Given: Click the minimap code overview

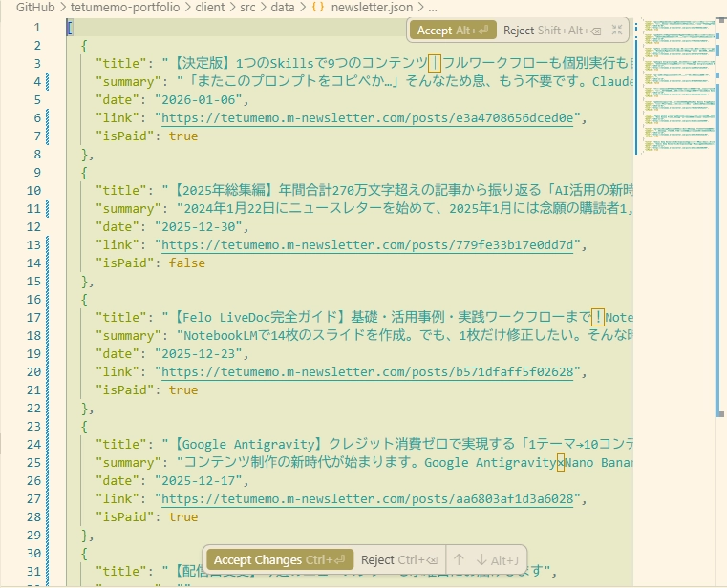Looking at the screenshot, I should tap(679, 86).
